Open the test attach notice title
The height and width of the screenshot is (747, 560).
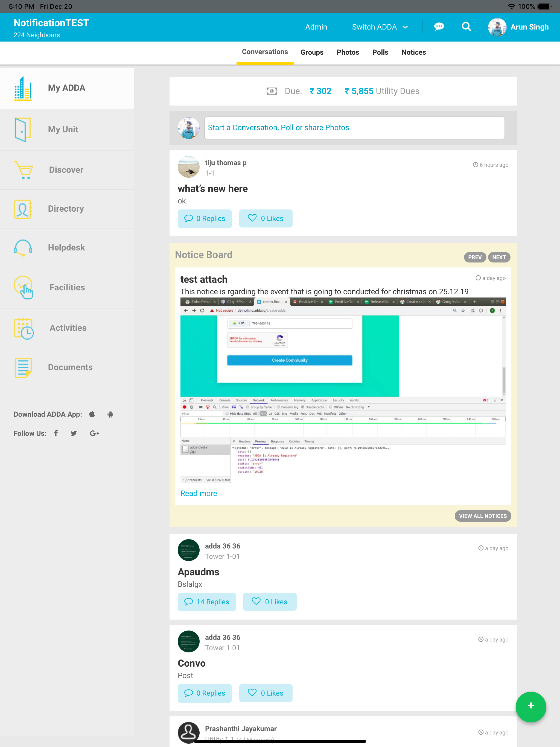pos(204,279)
